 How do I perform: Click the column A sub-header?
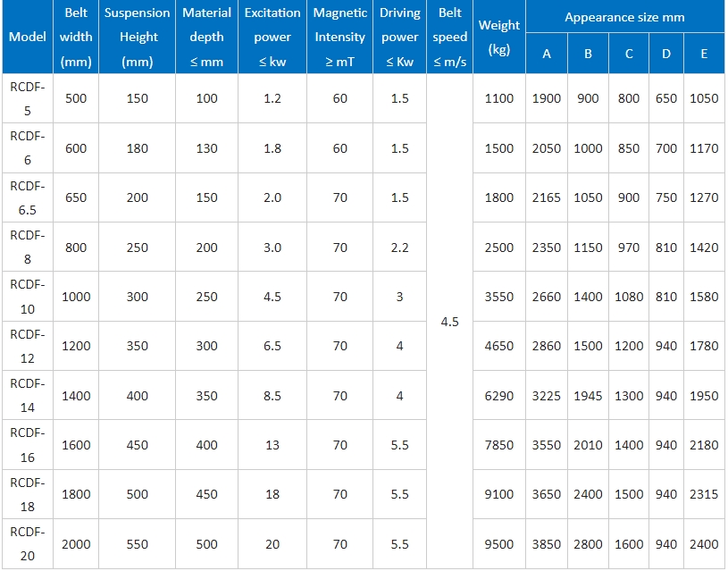pos(547,54)
